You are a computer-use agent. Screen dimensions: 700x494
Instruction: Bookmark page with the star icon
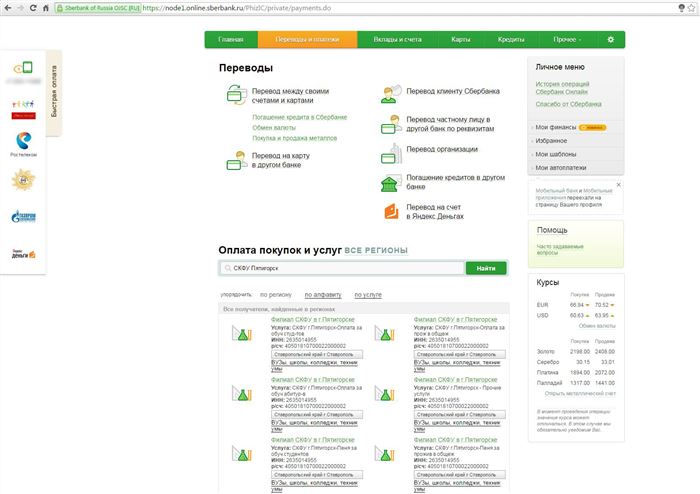693,8
